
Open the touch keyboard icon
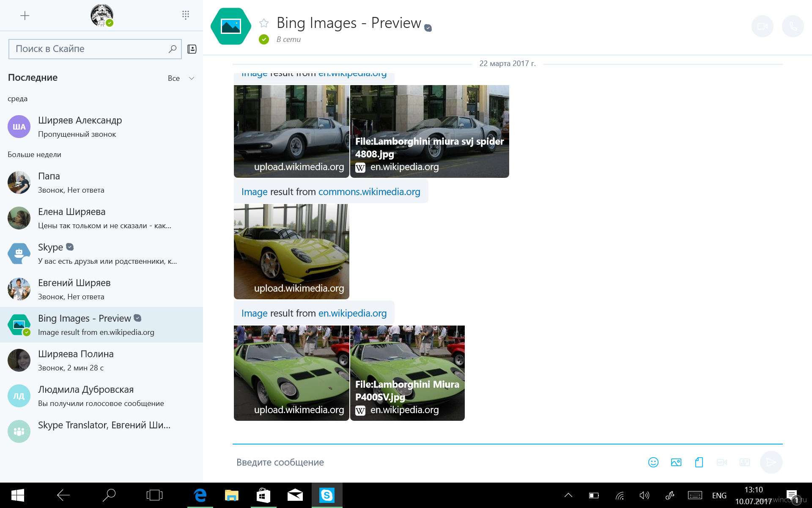[x=695, y=495]
